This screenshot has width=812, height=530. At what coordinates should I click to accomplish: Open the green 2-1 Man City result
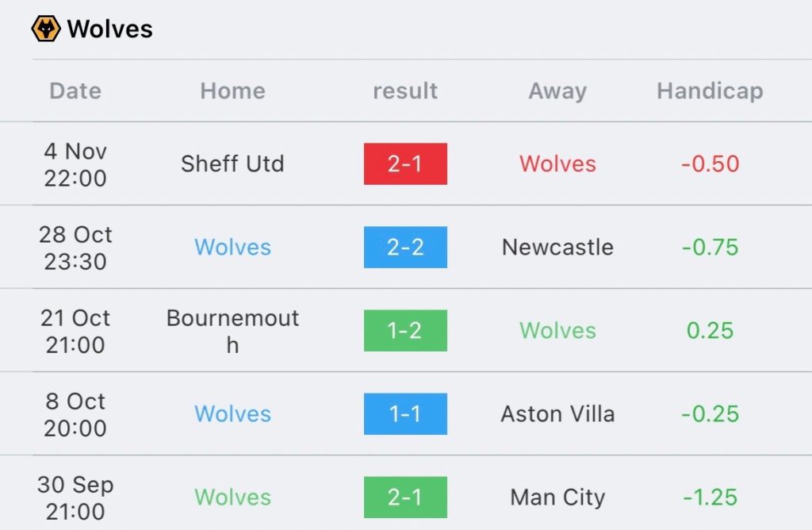click(x=405, y=497)
